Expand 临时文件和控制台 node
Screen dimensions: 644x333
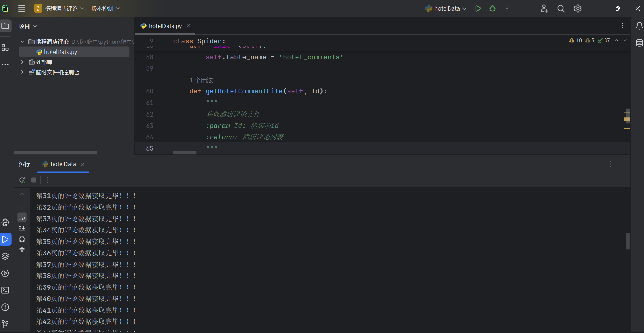tap(22, 72)
